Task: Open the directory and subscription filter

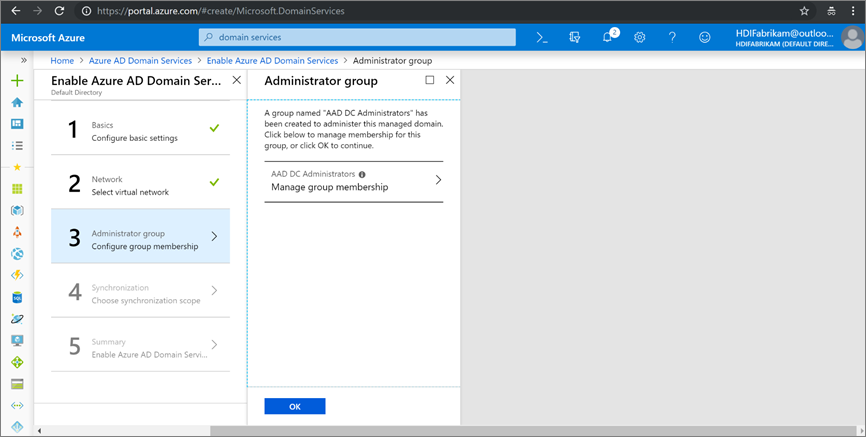Action: coord(574,38)
